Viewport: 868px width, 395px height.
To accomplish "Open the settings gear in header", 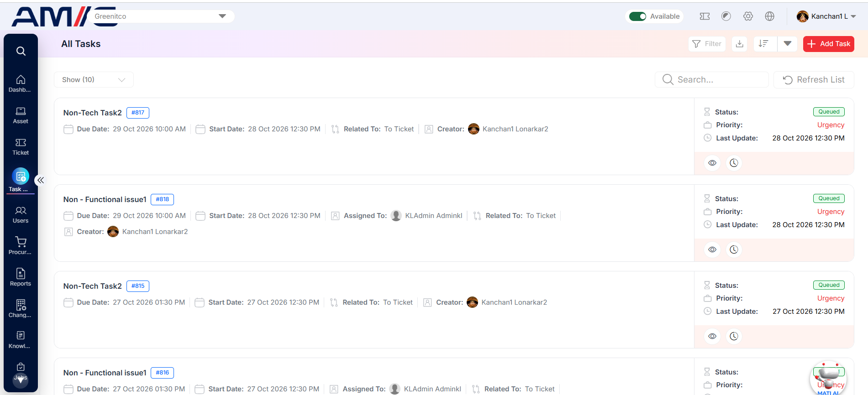I will (x=748, y=16).
